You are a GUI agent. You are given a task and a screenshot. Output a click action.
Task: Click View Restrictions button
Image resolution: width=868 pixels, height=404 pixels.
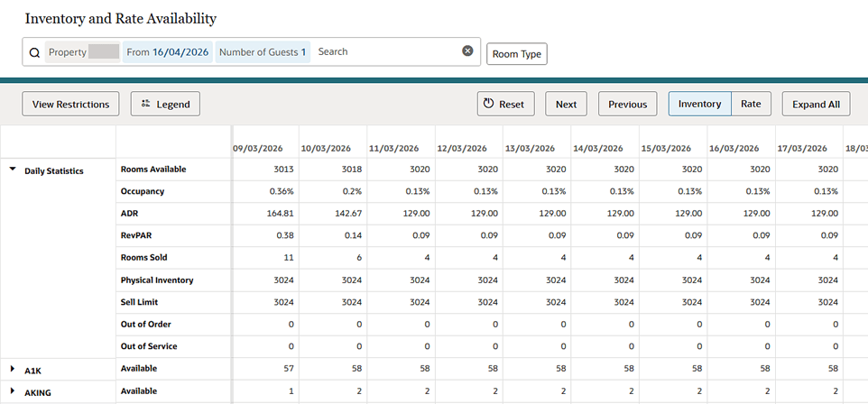(x=71, y=104)
